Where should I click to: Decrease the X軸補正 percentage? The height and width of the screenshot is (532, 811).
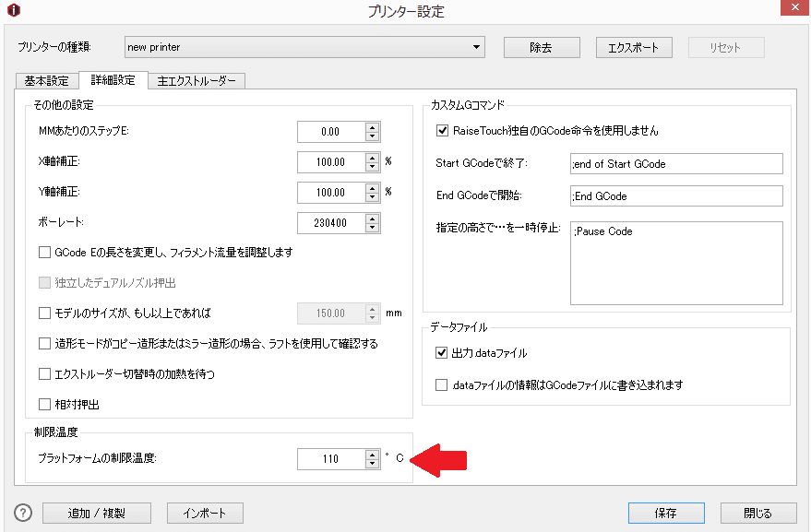[373, 167]
